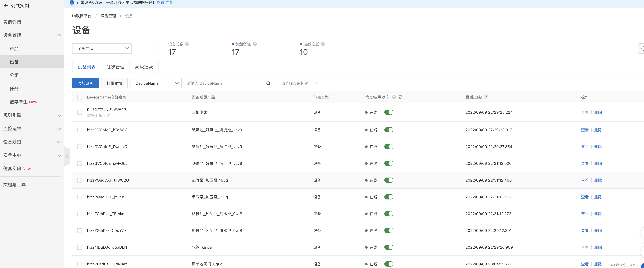Disable the switch for pTizqiYztUy839QAhr6i
This screenshot has width=644, height=268.
point(389,112)
